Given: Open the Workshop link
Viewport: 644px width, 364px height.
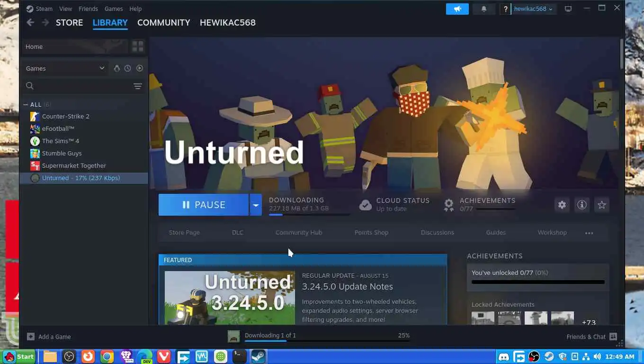Looking at the screenshot, I should [x=552, y=232].
